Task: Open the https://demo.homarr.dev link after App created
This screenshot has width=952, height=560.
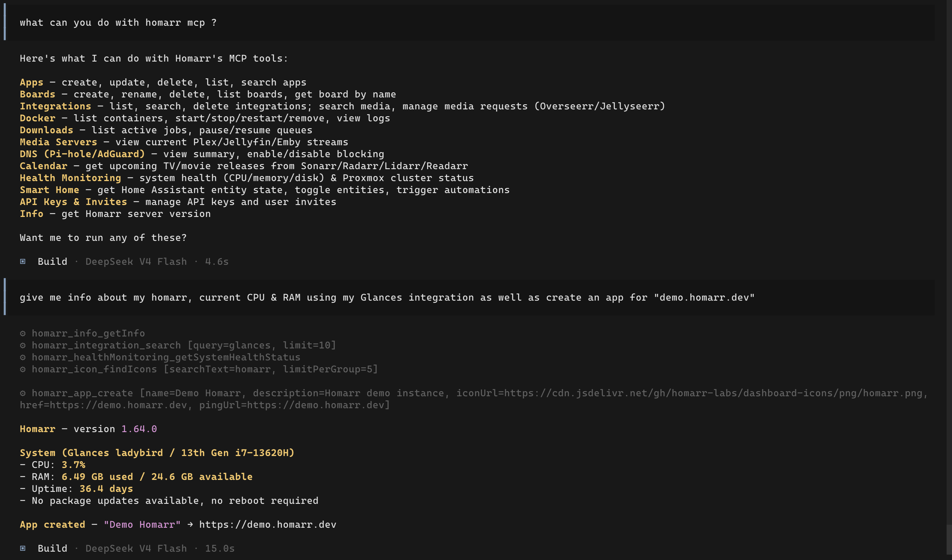Action: (268, 525)
